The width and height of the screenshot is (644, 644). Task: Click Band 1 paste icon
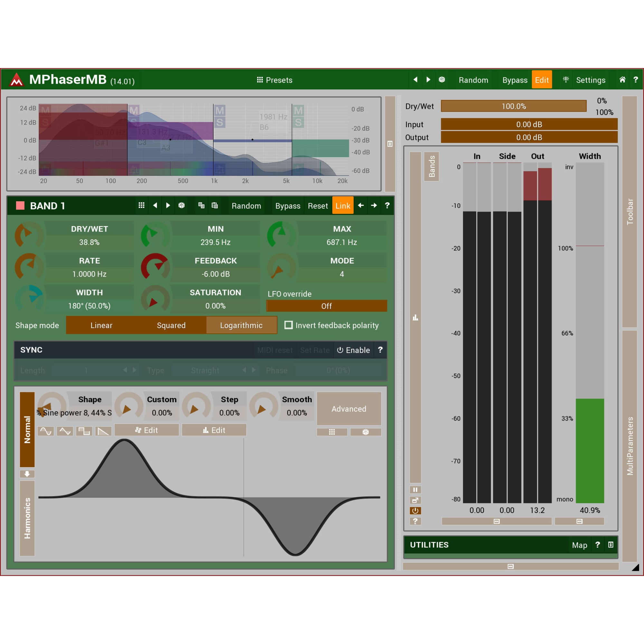pos(215,205)
